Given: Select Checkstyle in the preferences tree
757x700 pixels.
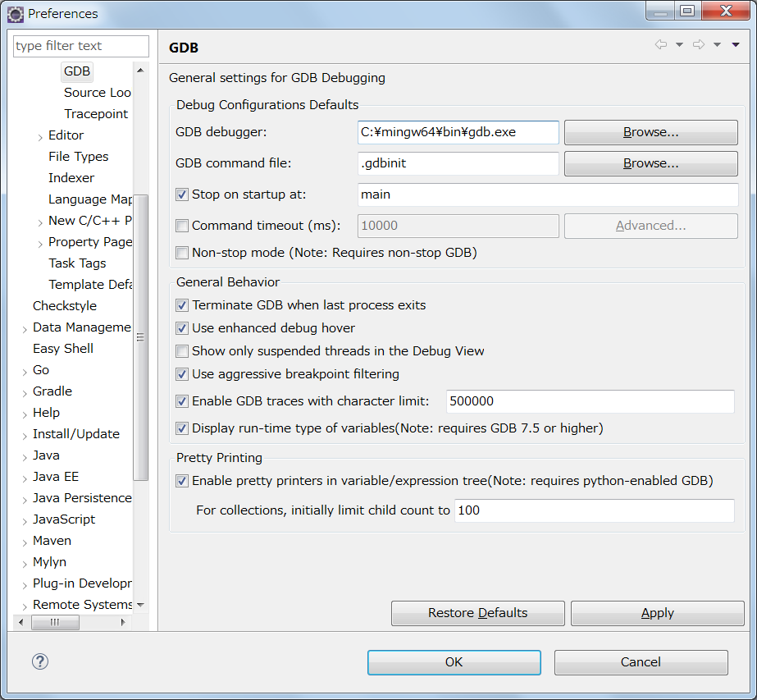Looking at the screenshot, I should 65,305.
